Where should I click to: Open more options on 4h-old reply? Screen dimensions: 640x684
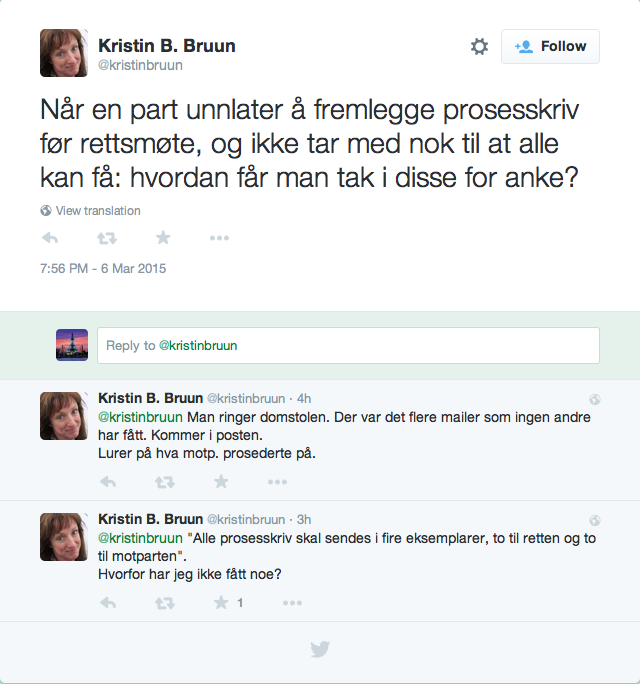277,482
